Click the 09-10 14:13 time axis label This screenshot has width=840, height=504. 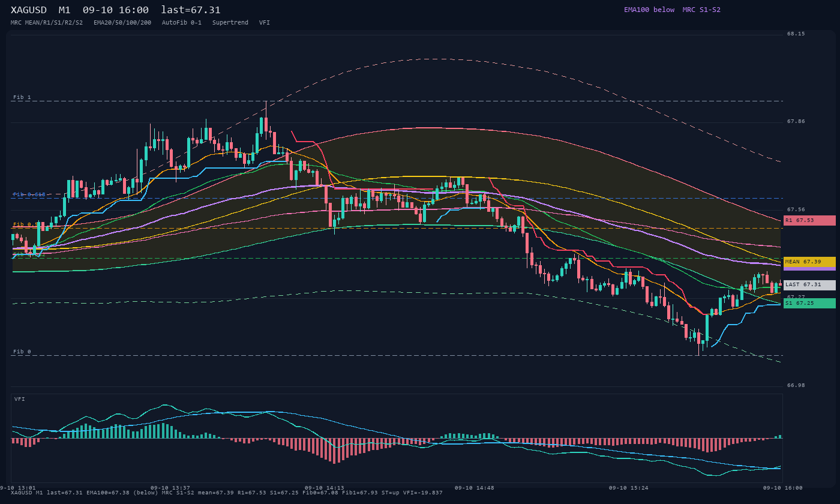click(x=325, y=488)
